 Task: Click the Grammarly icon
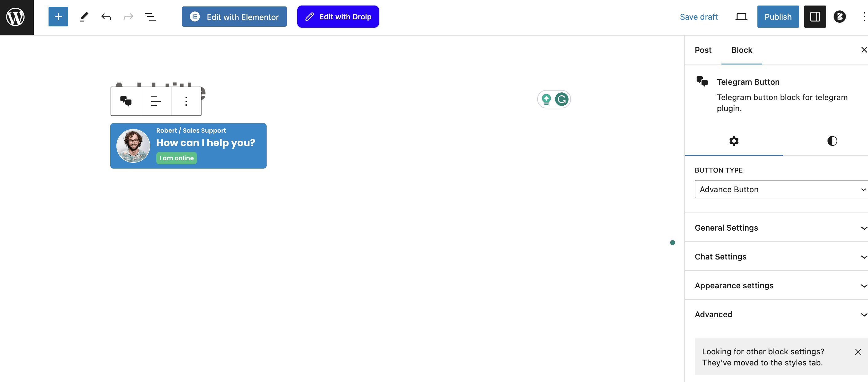(x=561, y=99)
